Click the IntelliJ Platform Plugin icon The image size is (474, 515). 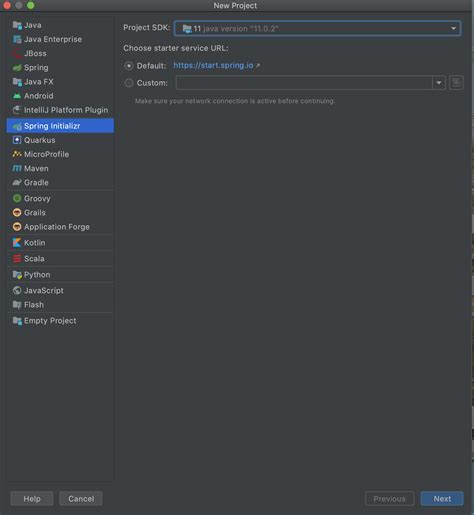tap(17, 110)
